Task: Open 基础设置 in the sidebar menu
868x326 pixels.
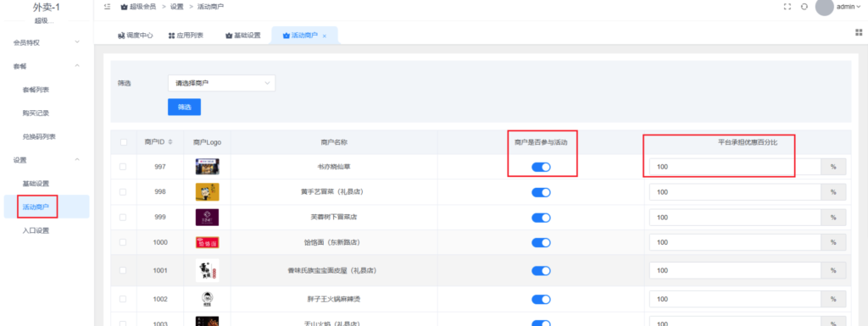Action: coord(36,184)
